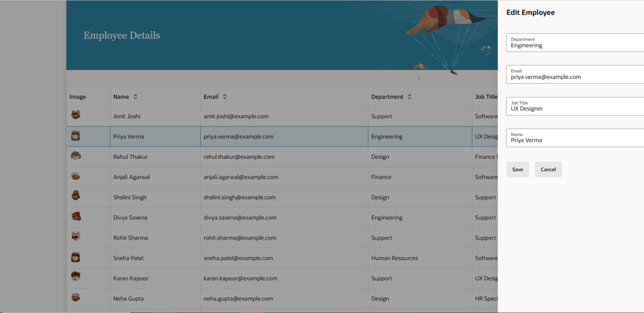Viewport: 644px width, 313px height.
Task: Sort table by Name column arrow
Action: click(x=135, y=97)
